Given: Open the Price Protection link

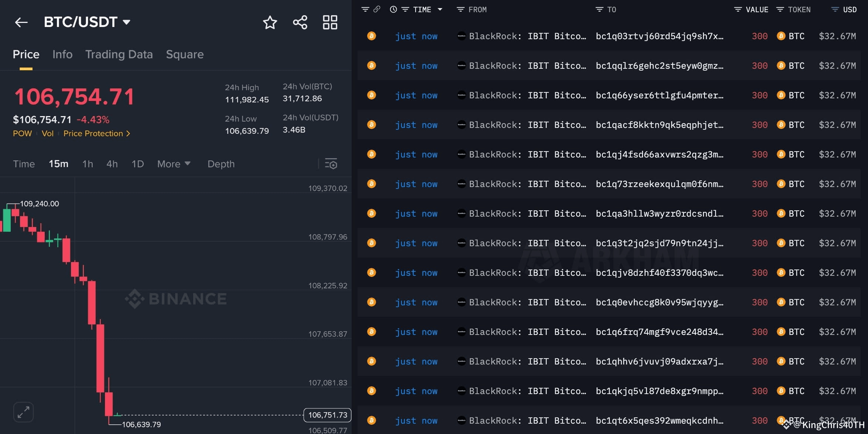Looking at the screenshot, I should click(97, 133).
